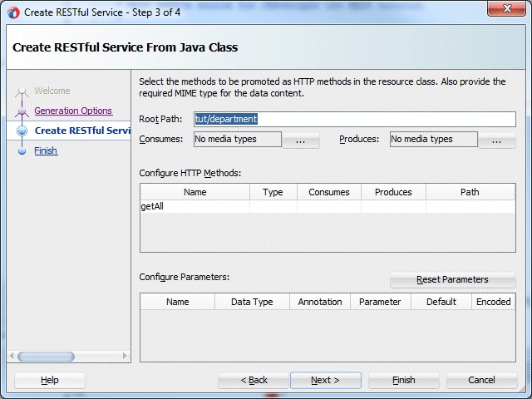This screenshot has height=399, width=532.
Task: Click the Annotation column header
Action: pos(320,302)
